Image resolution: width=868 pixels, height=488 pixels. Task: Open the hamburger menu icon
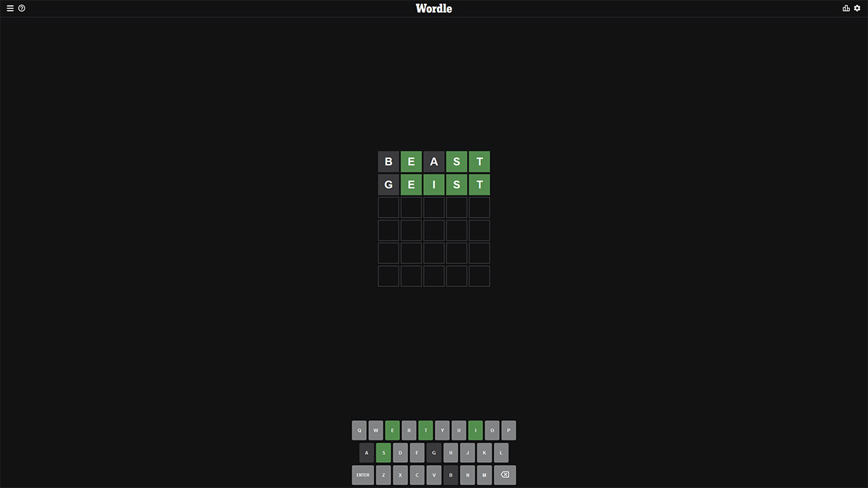tap(10, 9)
